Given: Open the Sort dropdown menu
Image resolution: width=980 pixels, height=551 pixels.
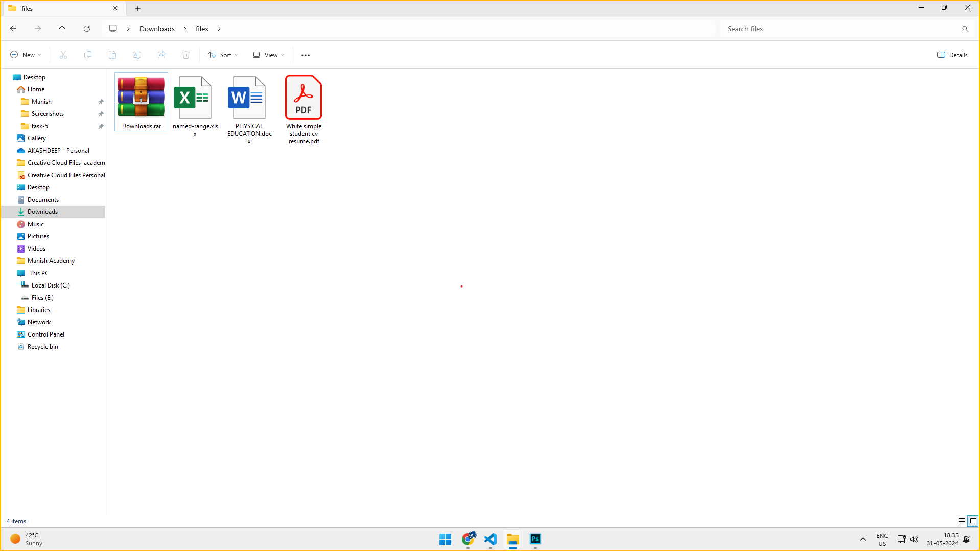Looking at the screenshot, I should 223,55.
